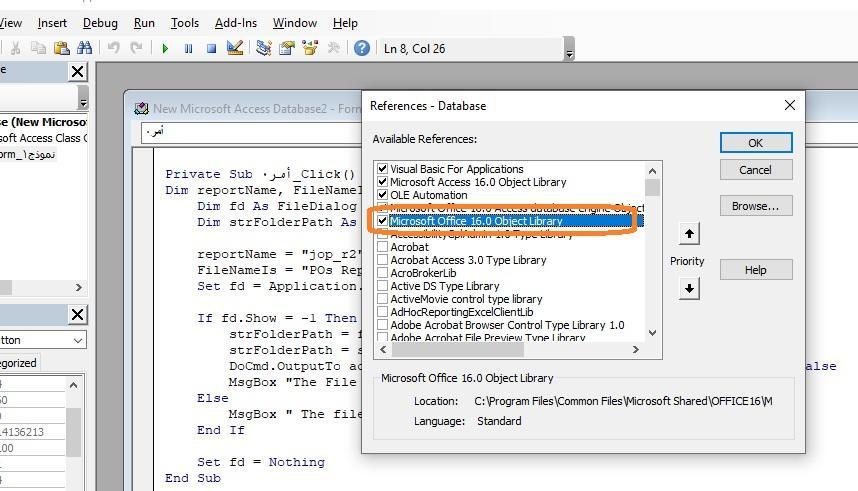Move reference priority down arrow
The width and height of the screenshot is (858, 491).
(x=689, y=288)
